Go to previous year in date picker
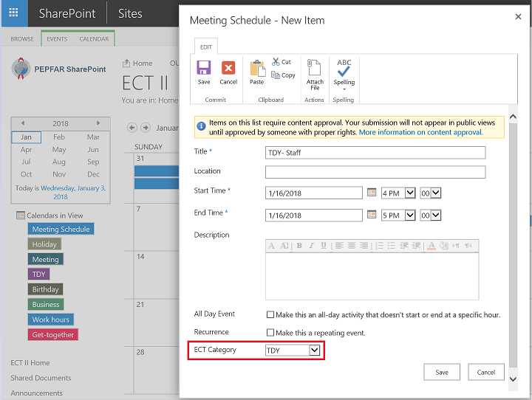This screenshot has width=532, height=400. 22,123
